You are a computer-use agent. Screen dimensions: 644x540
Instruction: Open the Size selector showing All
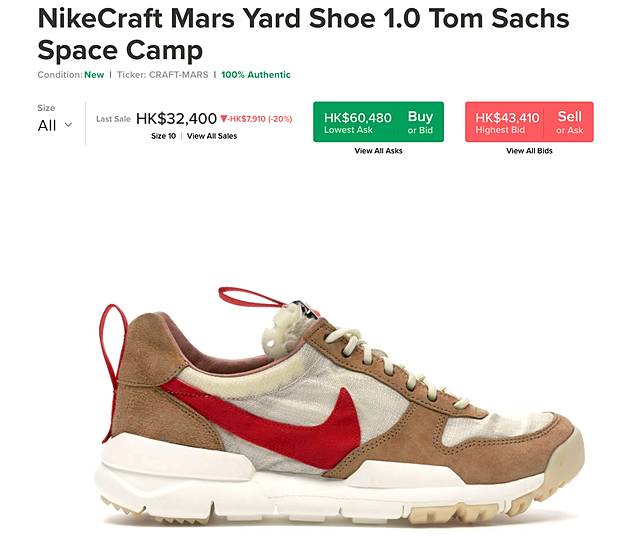(55, 125)
